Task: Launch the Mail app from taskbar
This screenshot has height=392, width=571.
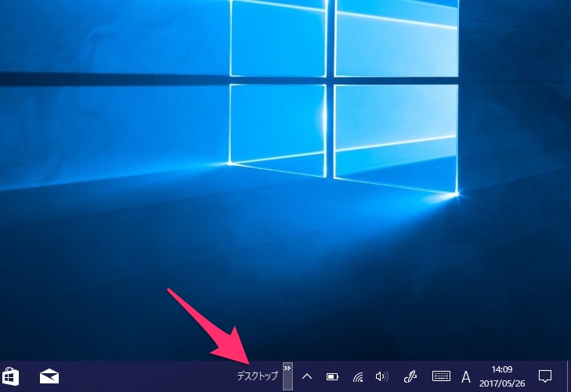Action: [49, 376]
